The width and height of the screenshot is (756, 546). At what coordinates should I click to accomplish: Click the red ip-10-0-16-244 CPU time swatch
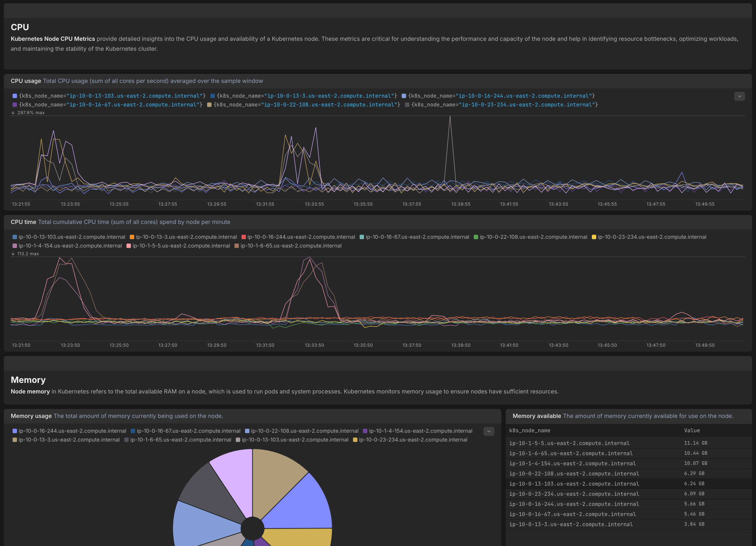tap(244, 237)
